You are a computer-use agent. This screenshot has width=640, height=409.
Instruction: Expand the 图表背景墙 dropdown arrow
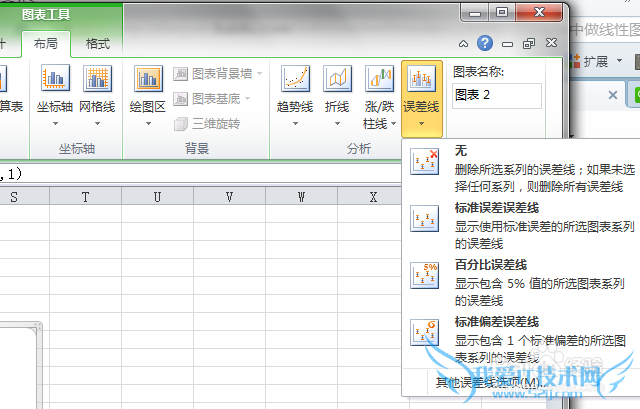coord(260,74)
